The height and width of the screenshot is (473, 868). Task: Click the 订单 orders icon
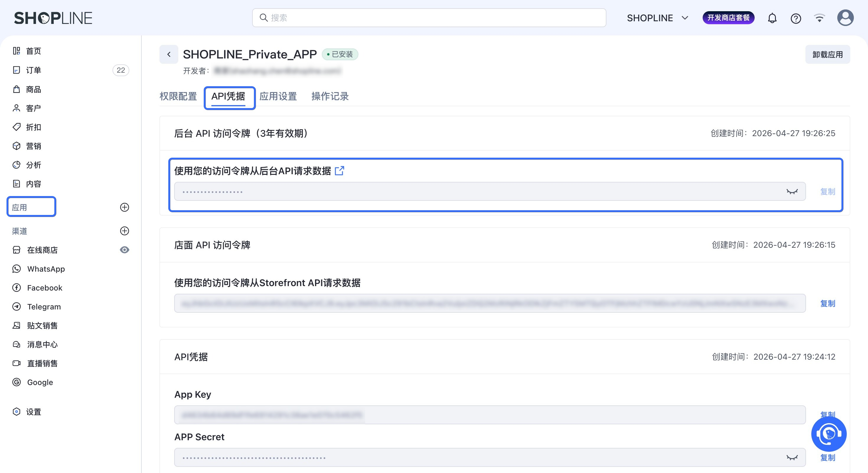(x=17, y=70)
